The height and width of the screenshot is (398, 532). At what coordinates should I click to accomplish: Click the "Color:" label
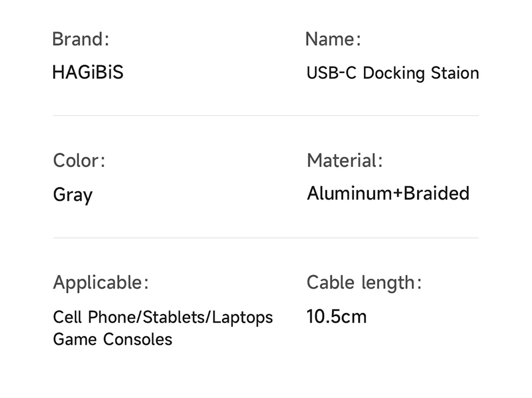[79, 161]
